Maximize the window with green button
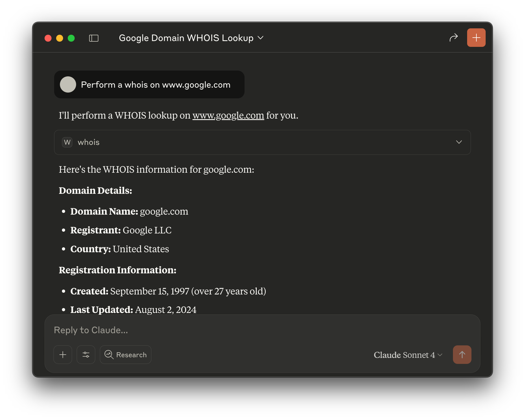The height and width of the screenshot is (420, 525). 71,38
